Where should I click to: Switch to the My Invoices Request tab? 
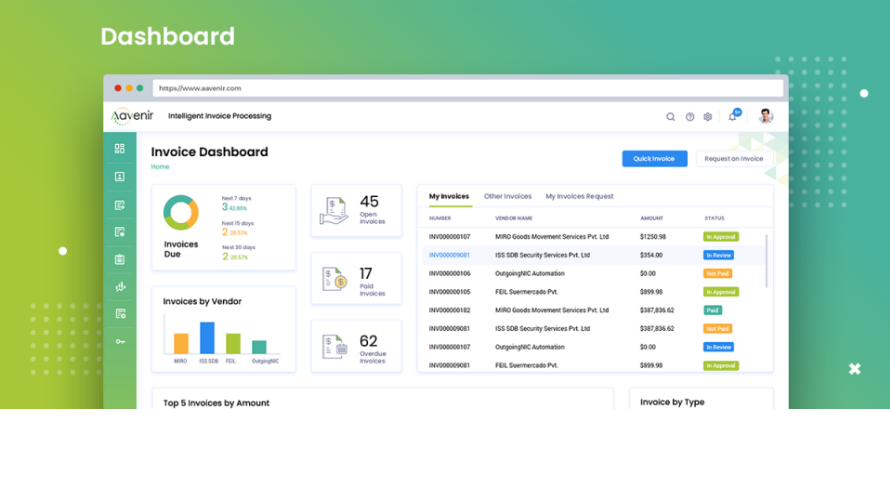click(x=580, y=196)
